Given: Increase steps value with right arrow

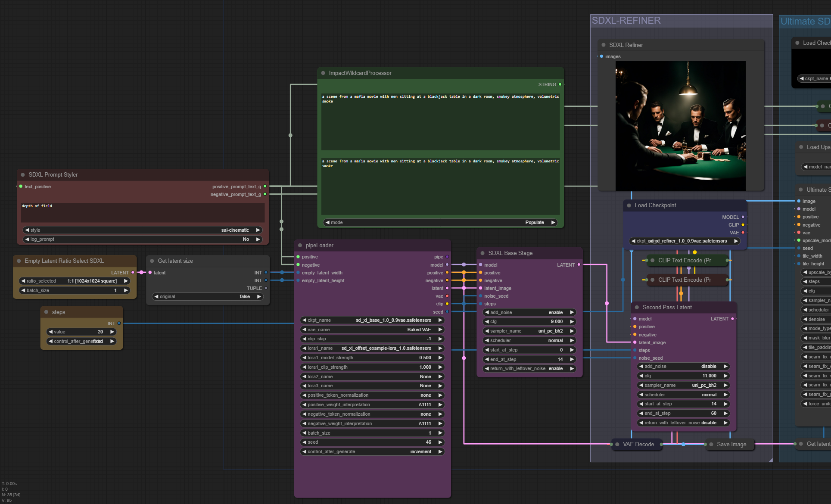Looking at the screenshot, I should click(112, 332).
